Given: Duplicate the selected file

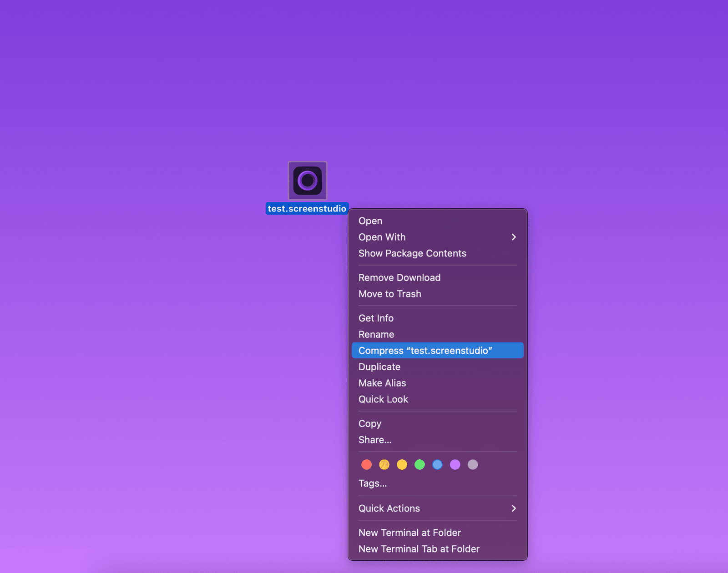Looking at the screenshot, I should [379, 367].
